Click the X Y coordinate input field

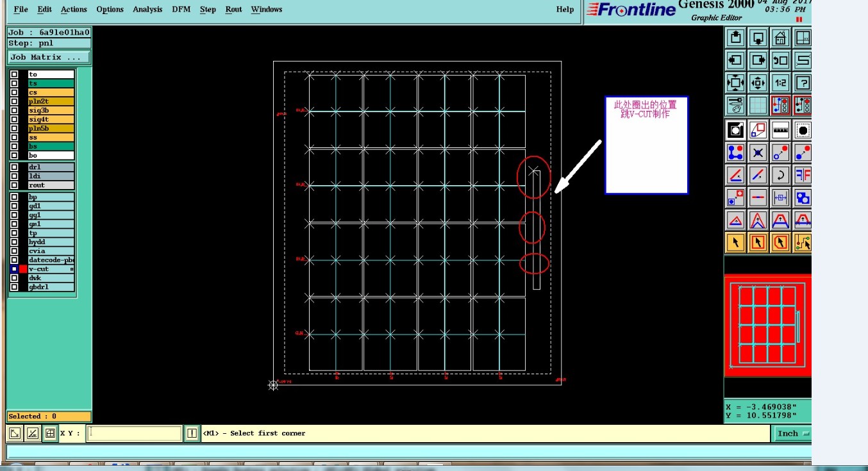pyautogui.click(x=135, y=434)
